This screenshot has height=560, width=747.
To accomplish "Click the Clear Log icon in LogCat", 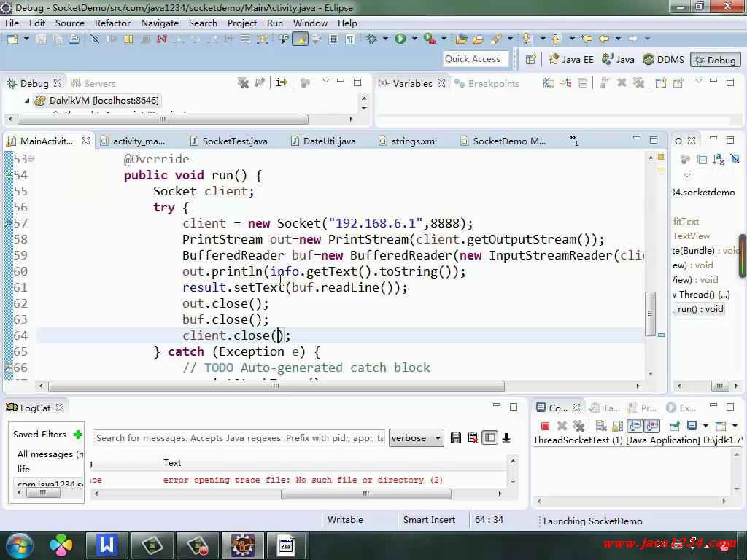I will (473, 438).
